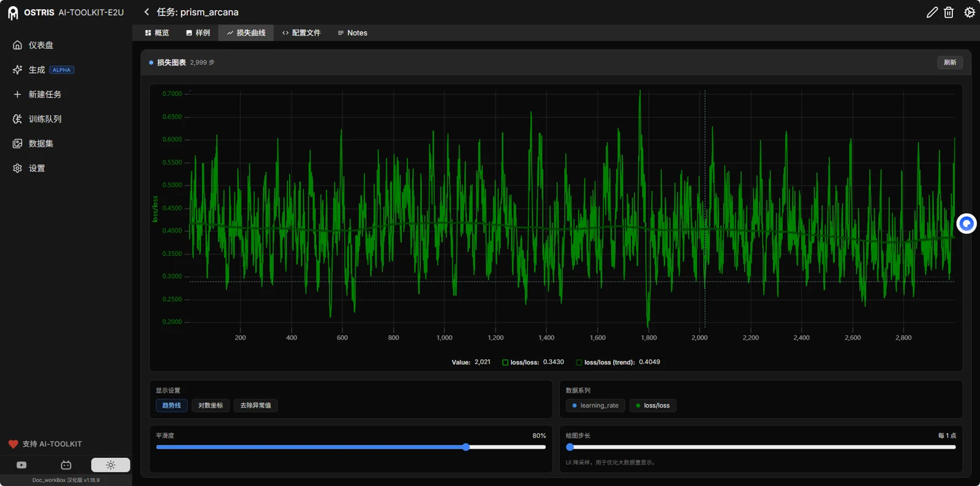Click the 每 1 点 stride value
The width and height of the screenshot is (980, 486).
click(947, 436)
